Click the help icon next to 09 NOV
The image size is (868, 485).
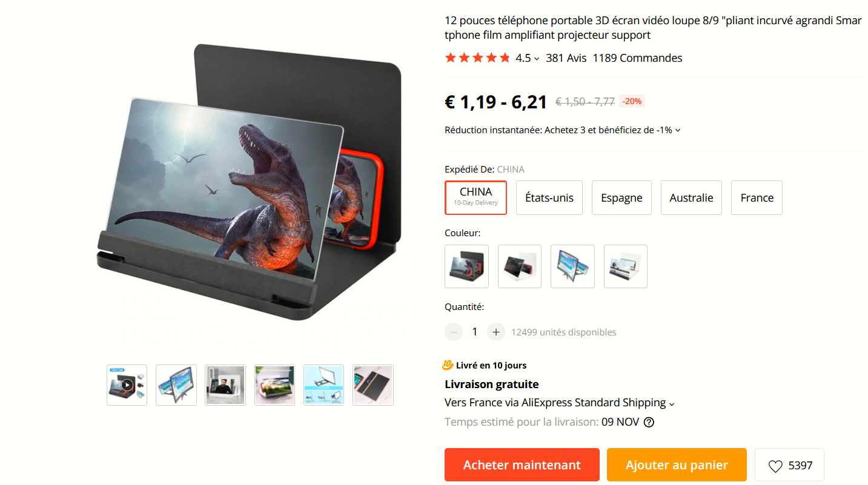[649, 422]
